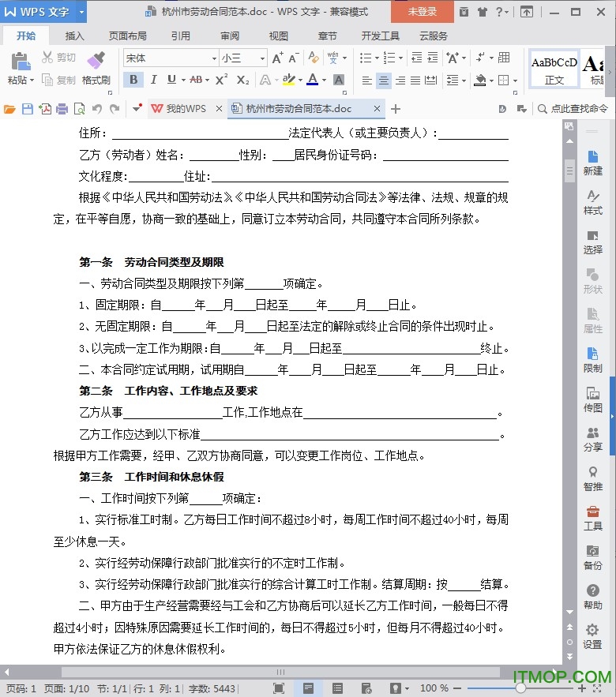Click the Save floppy disk icon
Image resolution: width=616 pixels, height=697 pixels.
(28, 108)
